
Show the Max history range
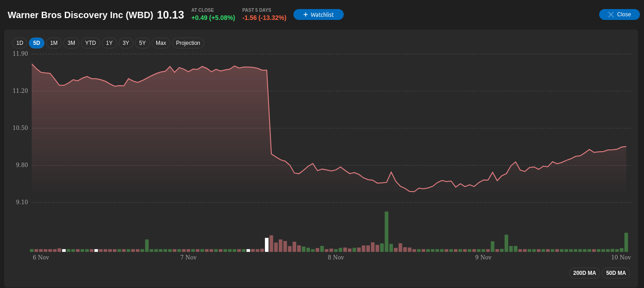[161, 43]
